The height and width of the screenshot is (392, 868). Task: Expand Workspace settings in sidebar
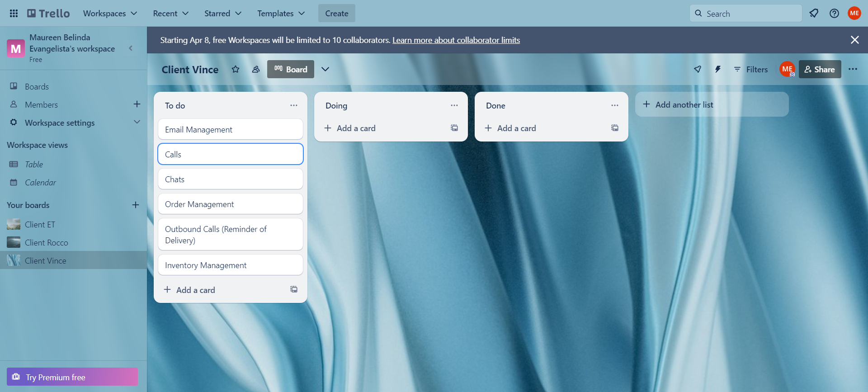73,123
